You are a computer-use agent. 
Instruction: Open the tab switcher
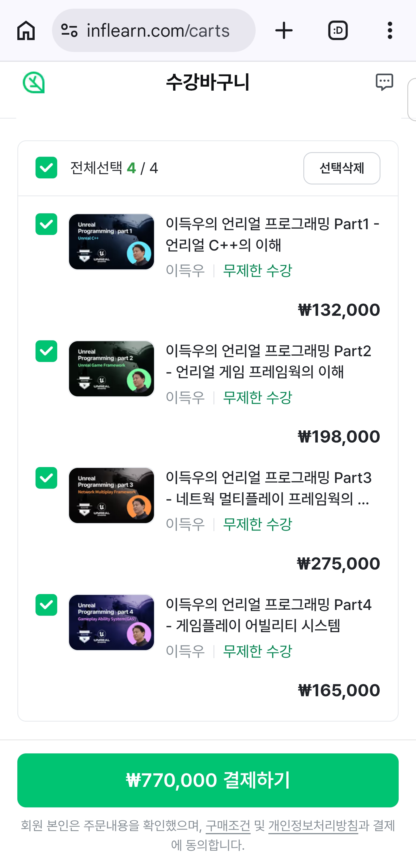pos(338,31)
